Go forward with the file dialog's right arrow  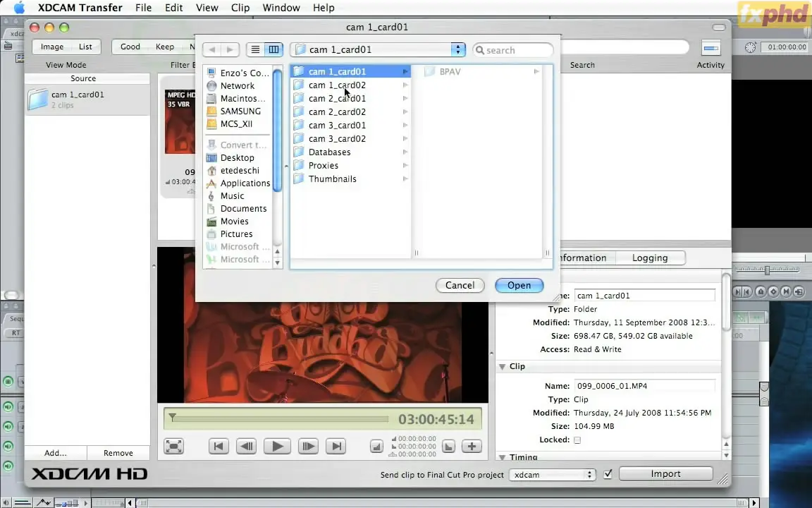[230, 50]
